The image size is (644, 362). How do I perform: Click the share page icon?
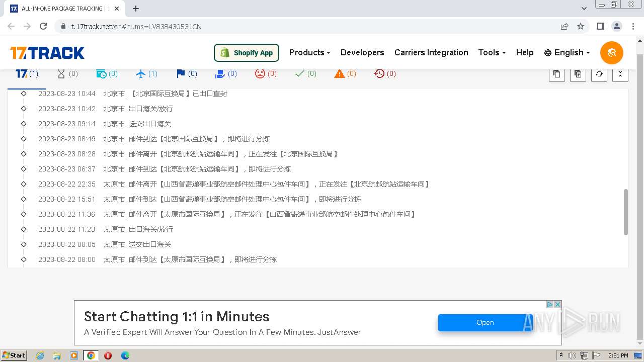coord(565,26)
